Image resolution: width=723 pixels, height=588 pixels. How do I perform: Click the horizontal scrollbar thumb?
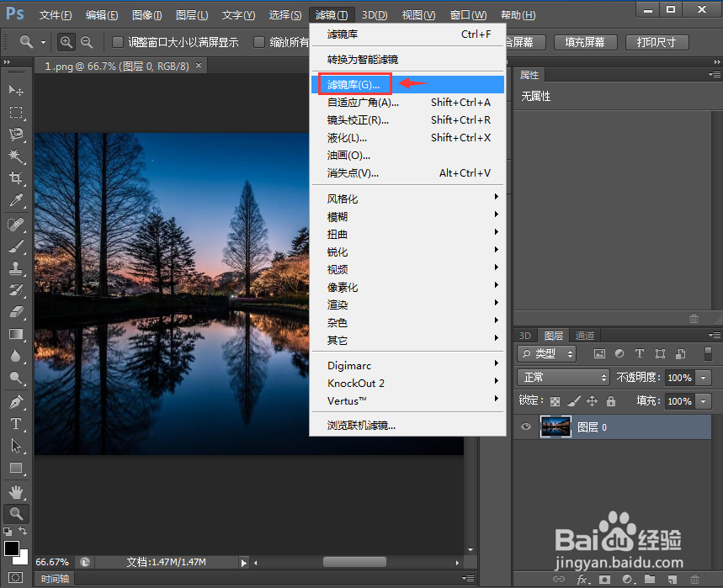coord(354,562)
